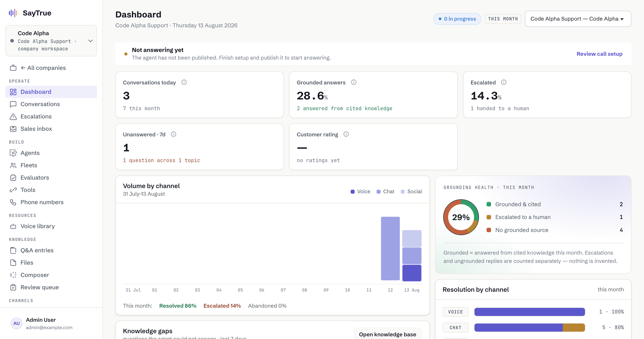Click info icon next to Conversations today
Viewport: 644px width, 339px height.
tap(184, 82)
